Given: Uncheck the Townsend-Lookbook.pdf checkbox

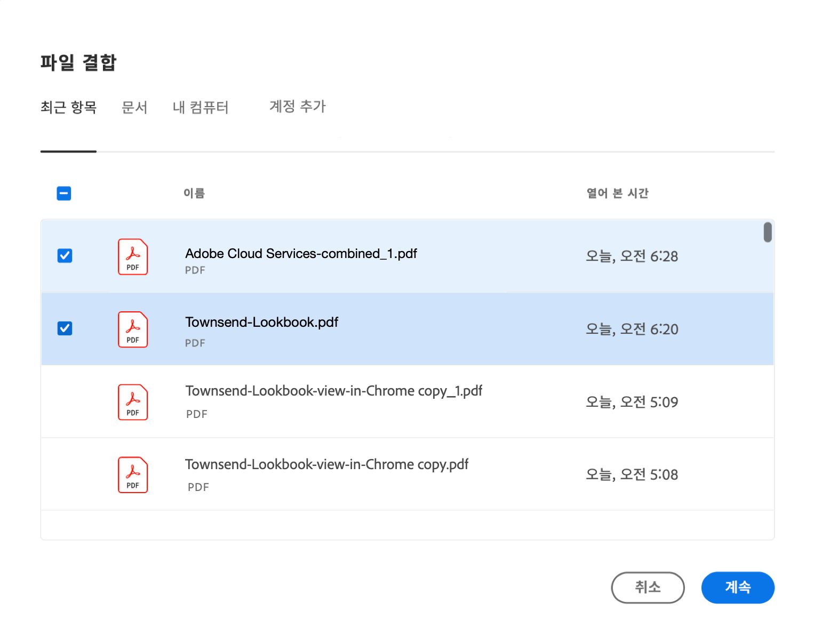Looking at the screenshot, I should (x=65, y=328).
